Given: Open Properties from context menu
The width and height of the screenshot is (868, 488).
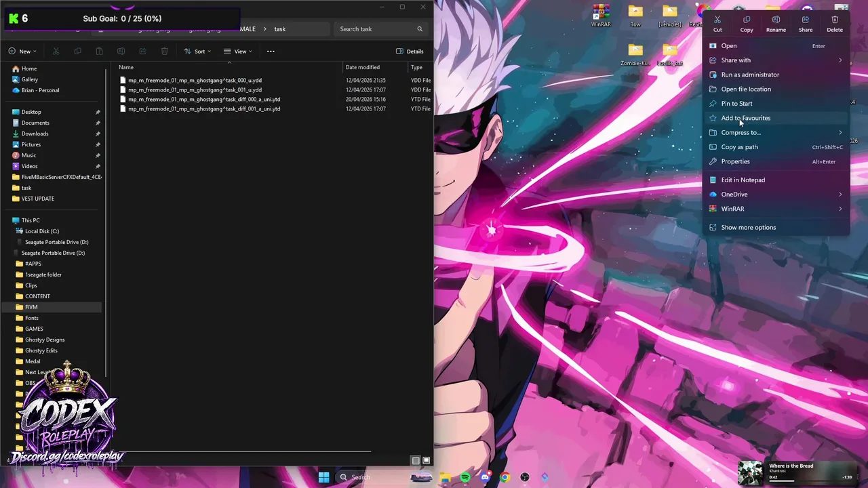Looking at the screenshot, I should (776, 161).
